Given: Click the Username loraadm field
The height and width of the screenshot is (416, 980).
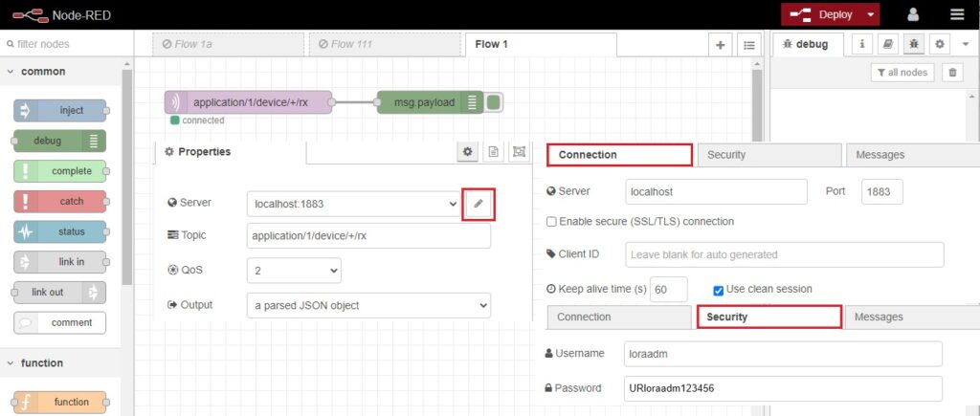Looking at the screenshot, I should [783, 354].
